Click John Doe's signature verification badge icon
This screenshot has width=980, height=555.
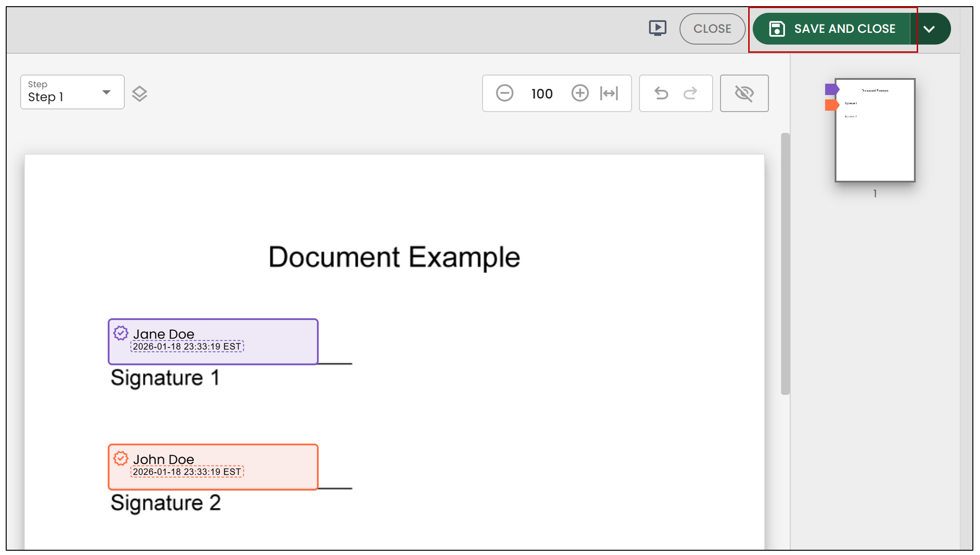[121, 458]
